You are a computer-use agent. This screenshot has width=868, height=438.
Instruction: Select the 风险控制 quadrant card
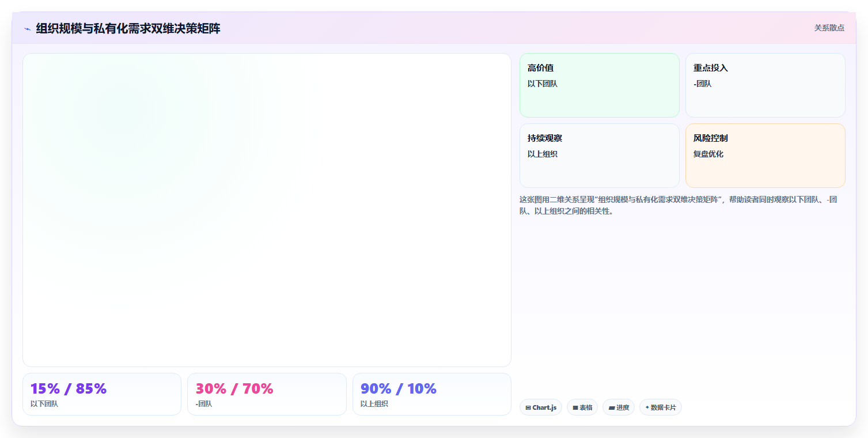pyautogui.click(x=765, y=156)
